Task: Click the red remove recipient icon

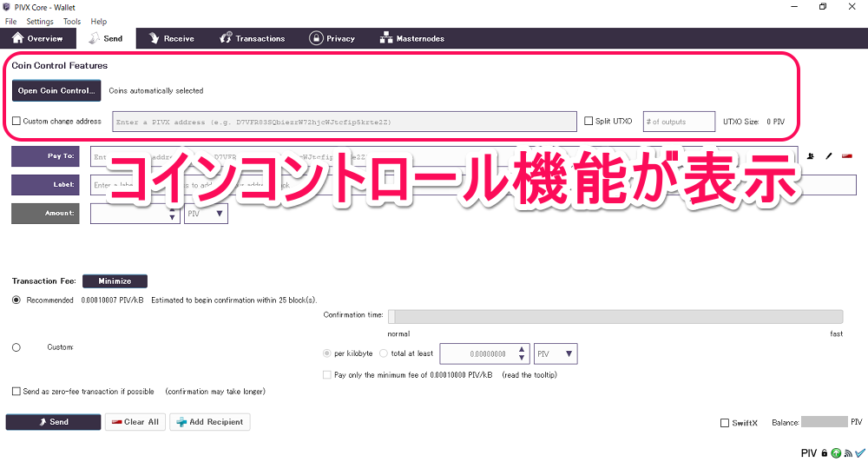Action: coord(846,156)
